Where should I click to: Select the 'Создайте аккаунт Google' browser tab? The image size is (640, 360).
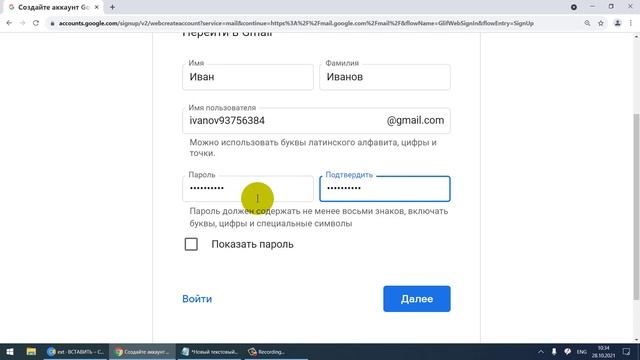click(54, 7)
